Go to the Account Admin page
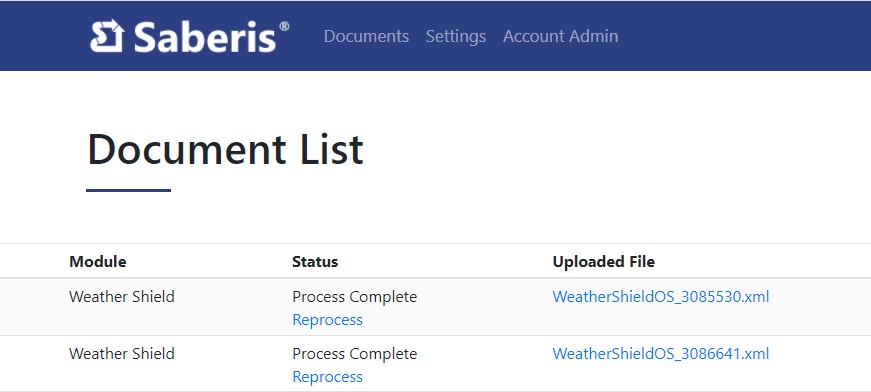This screenshot has height=392, width=871. [x=560, y=36]
